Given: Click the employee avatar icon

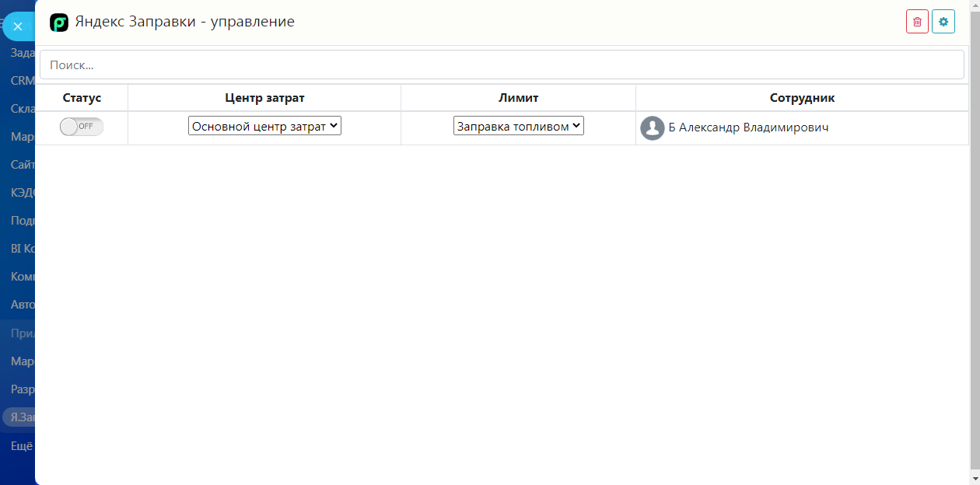Looking at the screenshot, I should coord(652,127).
